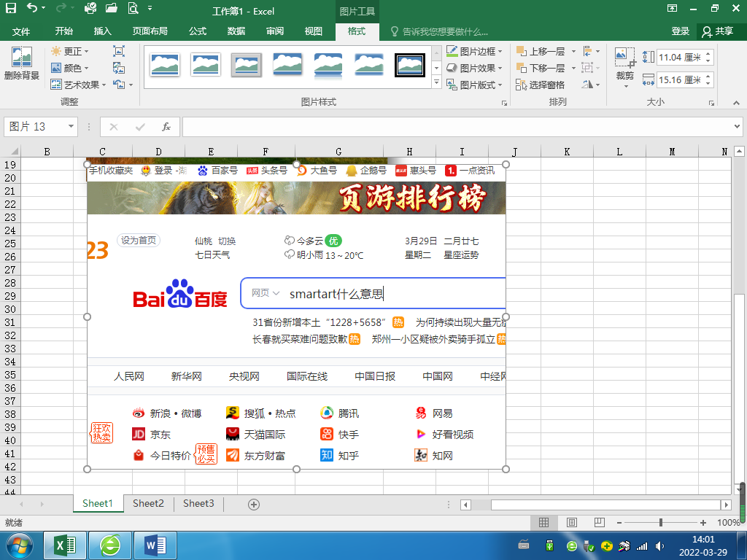
Task: Open 图片版式 picture layout menu
Action: (x=474, y=85)
